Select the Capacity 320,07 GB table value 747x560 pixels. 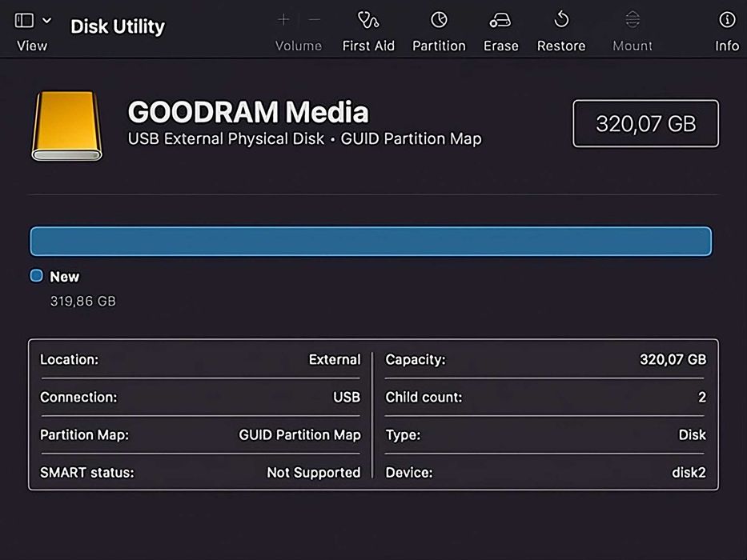(x=673, y=359)
